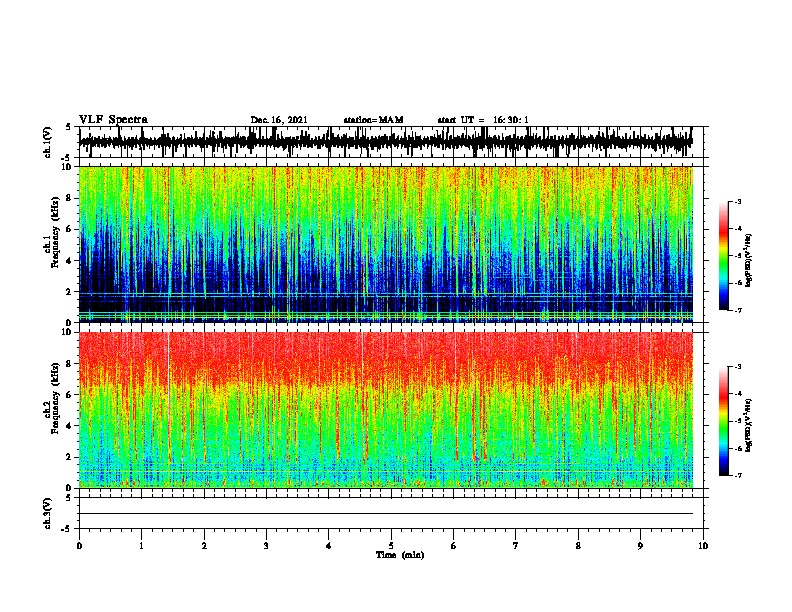Click the "start UT = 16:30:1" header text
Screen dimensions: 792x612
[x=483, y=120]
